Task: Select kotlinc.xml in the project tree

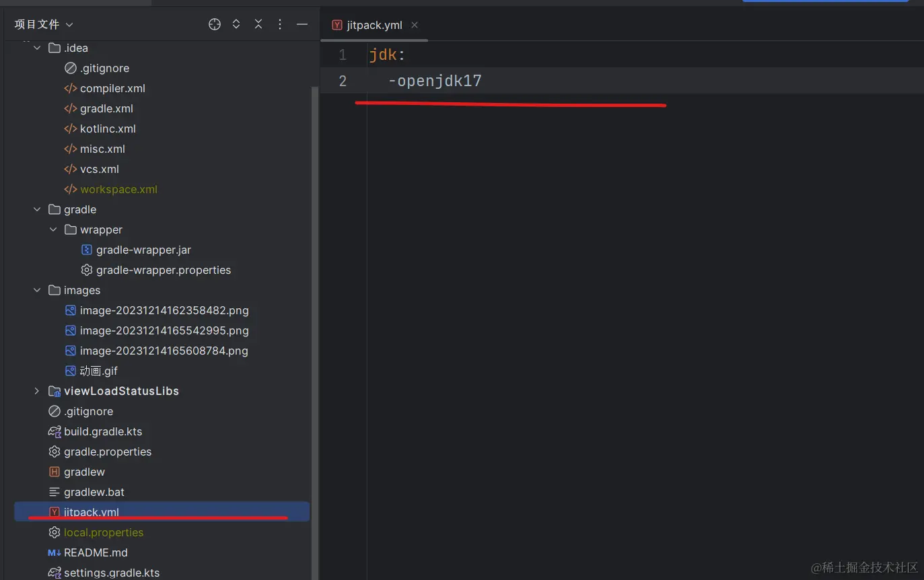Action: 108,129
